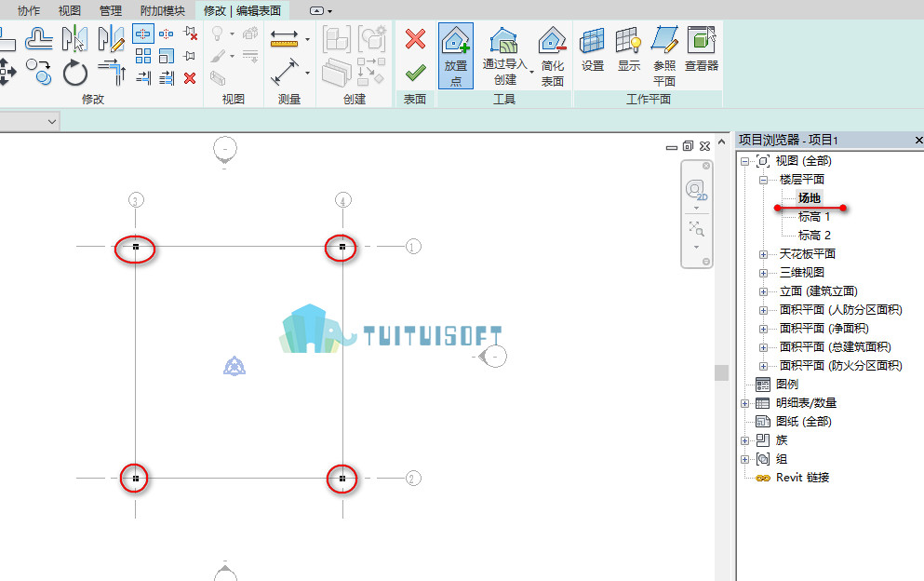Cancel surface edit with red X
This screenshot has width=924, height=581.
(415, 39)
